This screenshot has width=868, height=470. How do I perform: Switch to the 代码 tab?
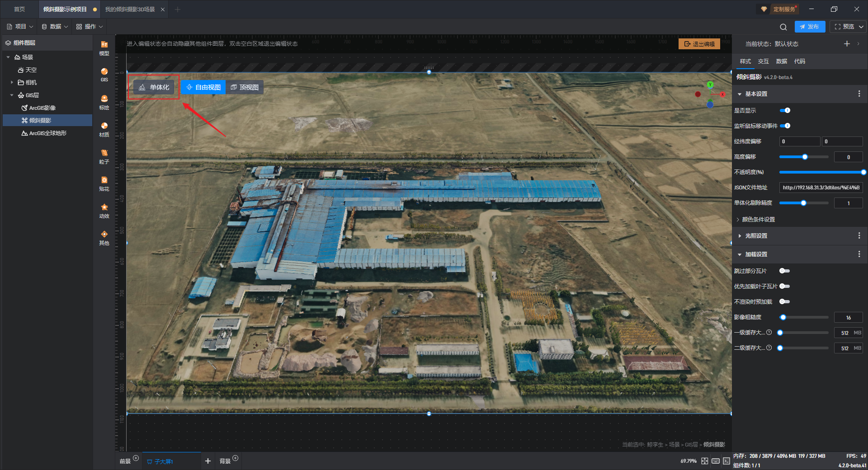tap(799, 61)
